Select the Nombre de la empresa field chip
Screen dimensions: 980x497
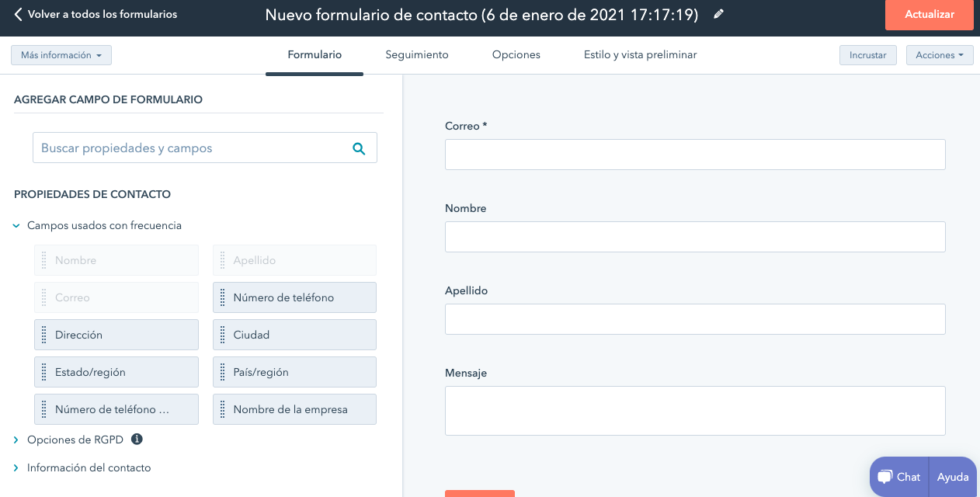click(294, 409)
